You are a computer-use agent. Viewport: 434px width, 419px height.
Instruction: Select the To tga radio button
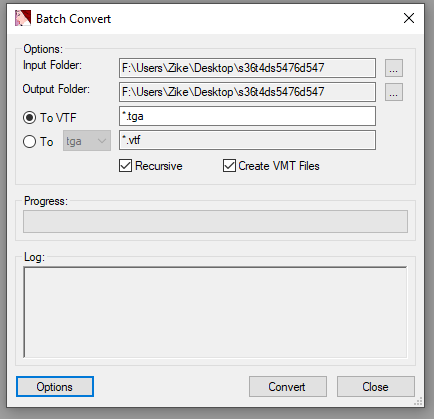[29, 142]
